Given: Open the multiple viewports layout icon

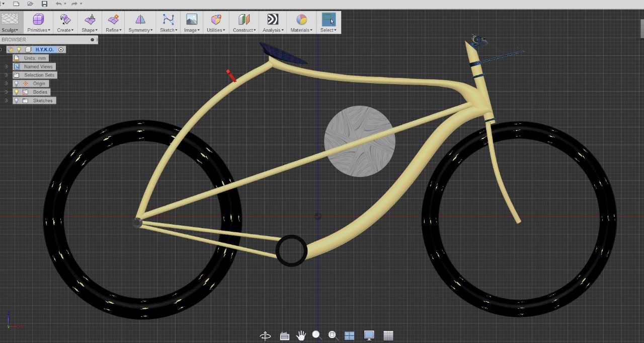Looking at the screenshot, I should (350, 335).
